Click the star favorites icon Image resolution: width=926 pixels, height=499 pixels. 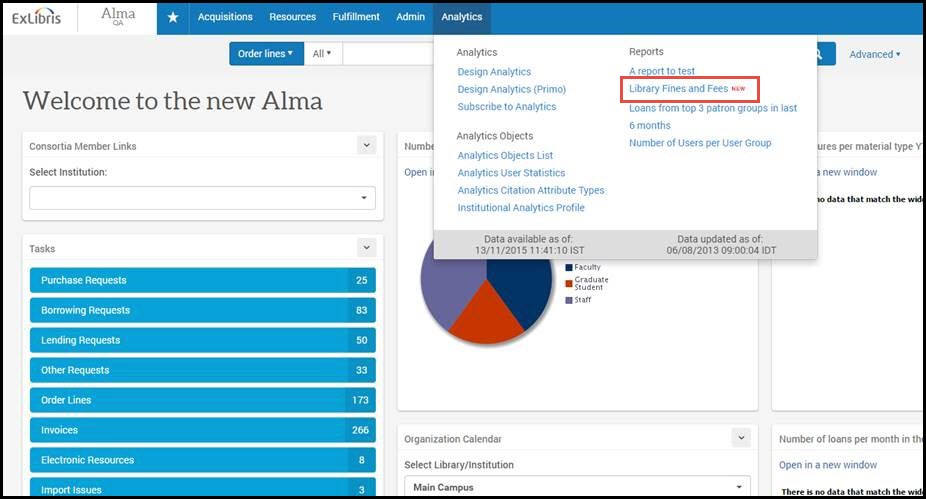click(172, 18)
